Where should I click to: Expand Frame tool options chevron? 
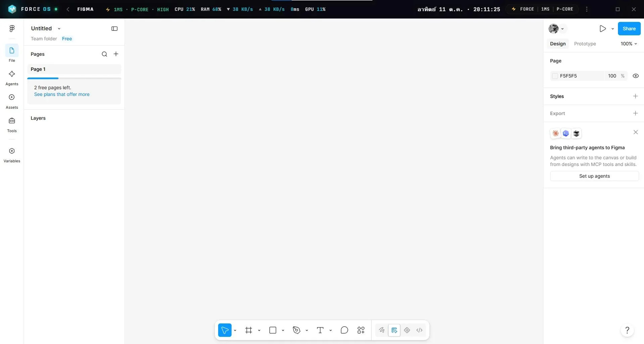(x=259, y=330)
